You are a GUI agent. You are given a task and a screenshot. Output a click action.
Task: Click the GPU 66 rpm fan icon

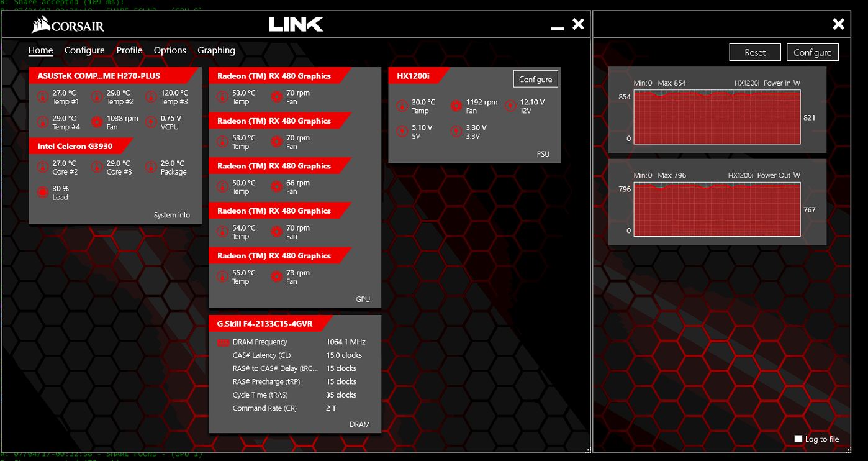tap(276, 187)
